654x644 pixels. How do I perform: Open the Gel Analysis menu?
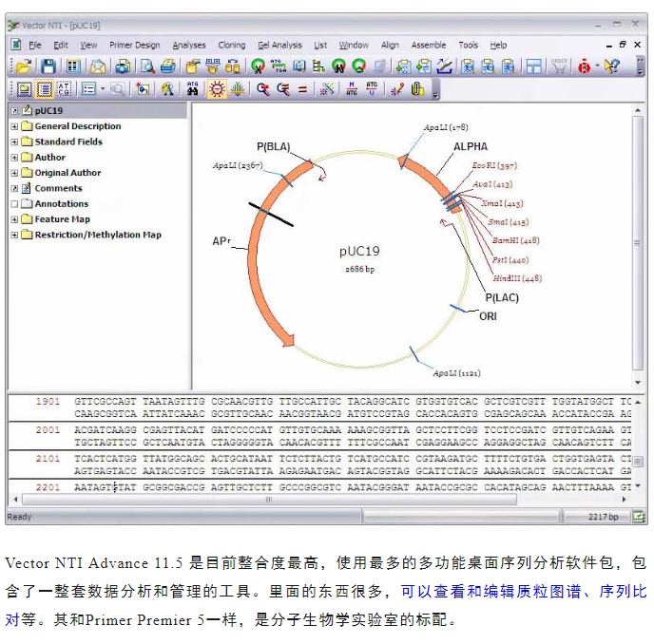279,45
